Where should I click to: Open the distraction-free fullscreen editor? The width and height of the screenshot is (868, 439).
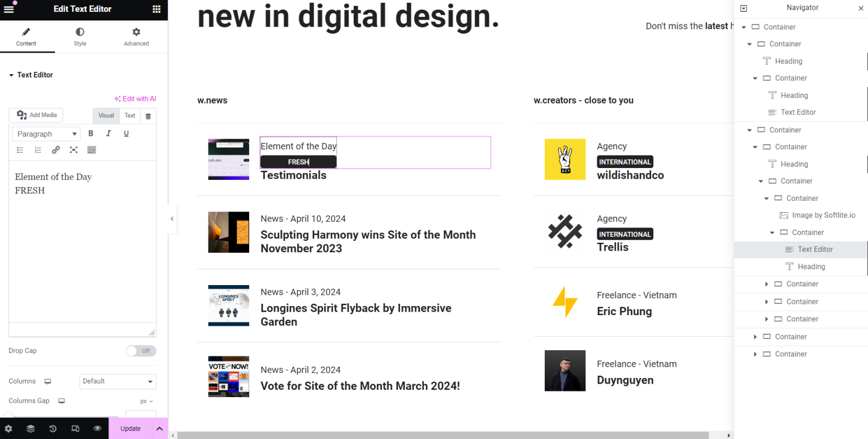73,150
